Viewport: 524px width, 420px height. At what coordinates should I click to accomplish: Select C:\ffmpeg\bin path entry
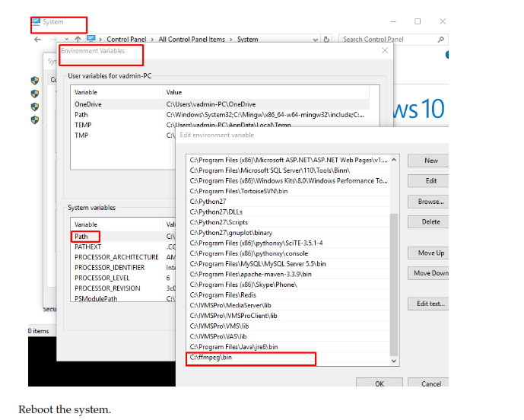point(288,357)
